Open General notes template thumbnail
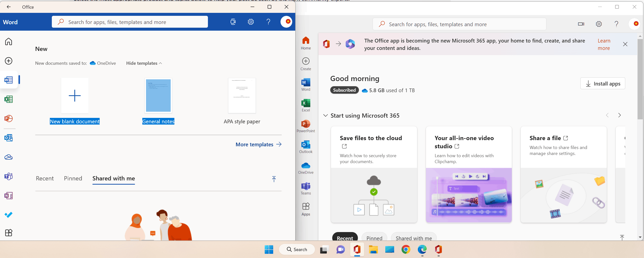644x258 pixels. coord(158,96)
